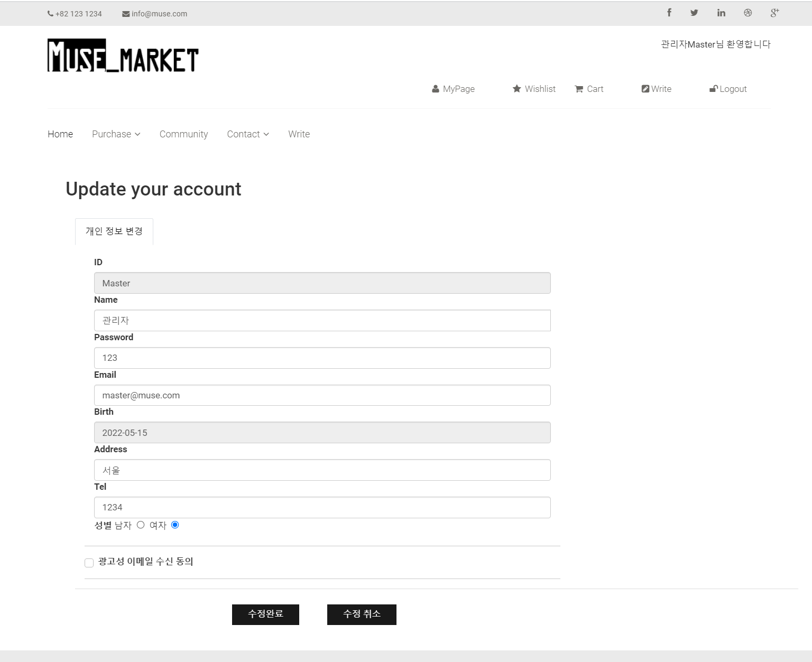812x662 pixels.
Task: Select the 여자 gender radio button
Action: coord(176,525)
